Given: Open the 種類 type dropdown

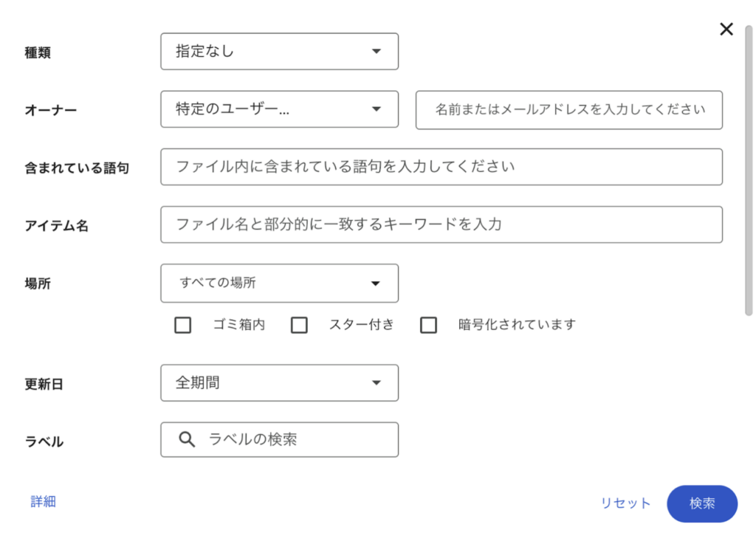Looking at the screenshot, I should (279, 52).
